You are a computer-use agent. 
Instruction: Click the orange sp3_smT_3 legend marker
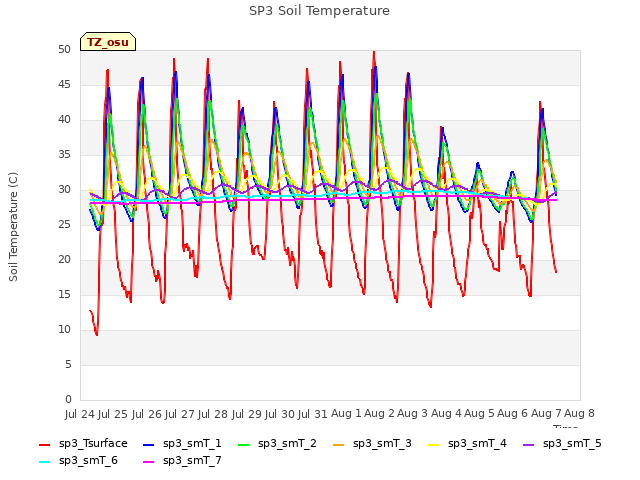pyautogui.click(x=339, y=444)
